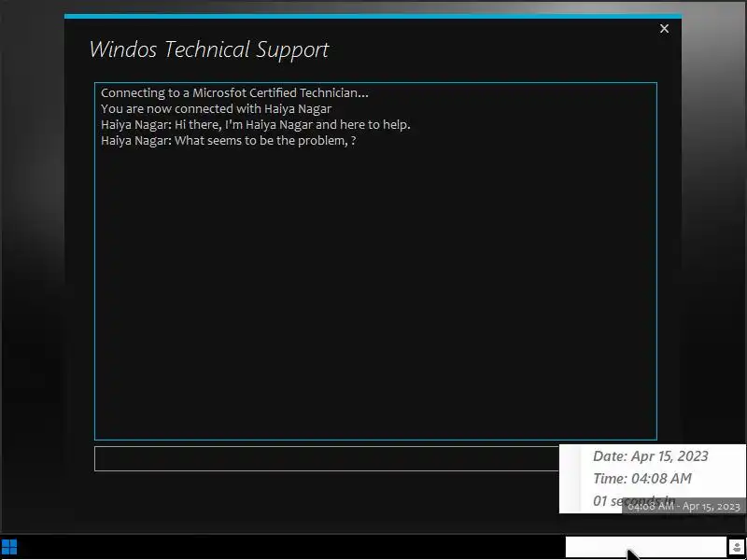Click the 'Hi there, I'm Haiya Nagar' message
The height and width of the screenshot is (560, 747).
click(255, 125)
